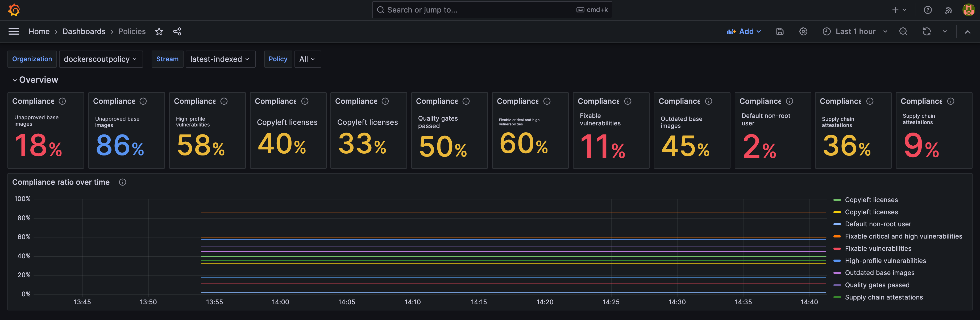Click the Grafana logo icon

(14, 10)
